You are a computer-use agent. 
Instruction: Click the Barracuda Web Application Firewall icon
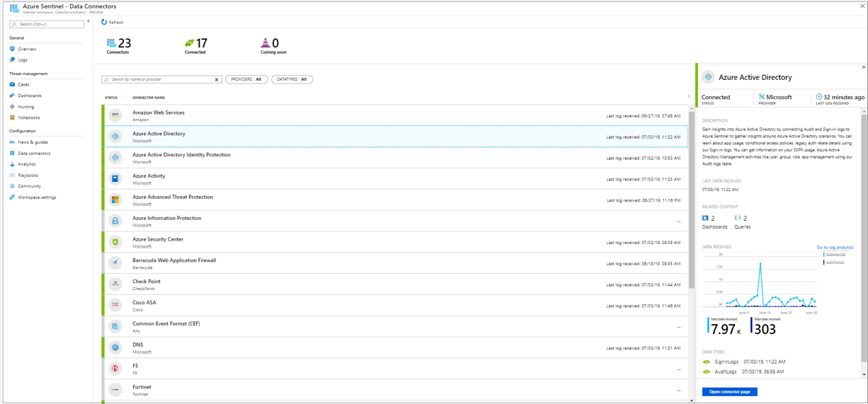(115, 263)
